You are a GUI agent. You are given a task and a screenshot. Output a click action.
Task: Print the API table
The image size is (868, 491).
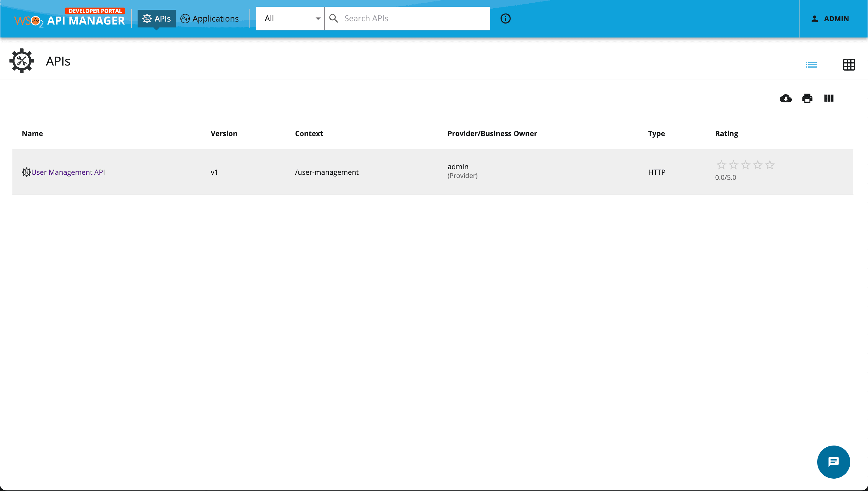click(x=807, y=98)
